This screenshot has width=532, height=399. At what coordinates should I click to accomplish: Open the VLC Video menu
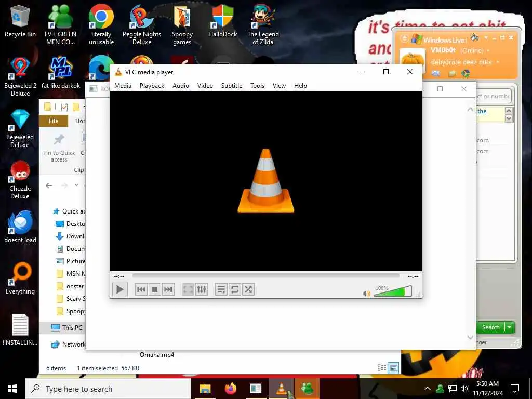[205, 86]
